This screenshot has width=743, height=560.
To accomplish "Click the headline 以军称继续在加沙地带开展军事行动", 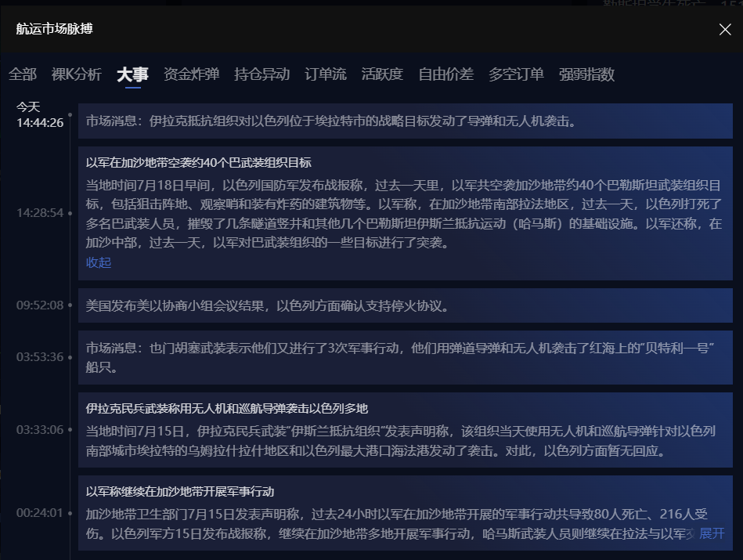I will click(180, 492).
